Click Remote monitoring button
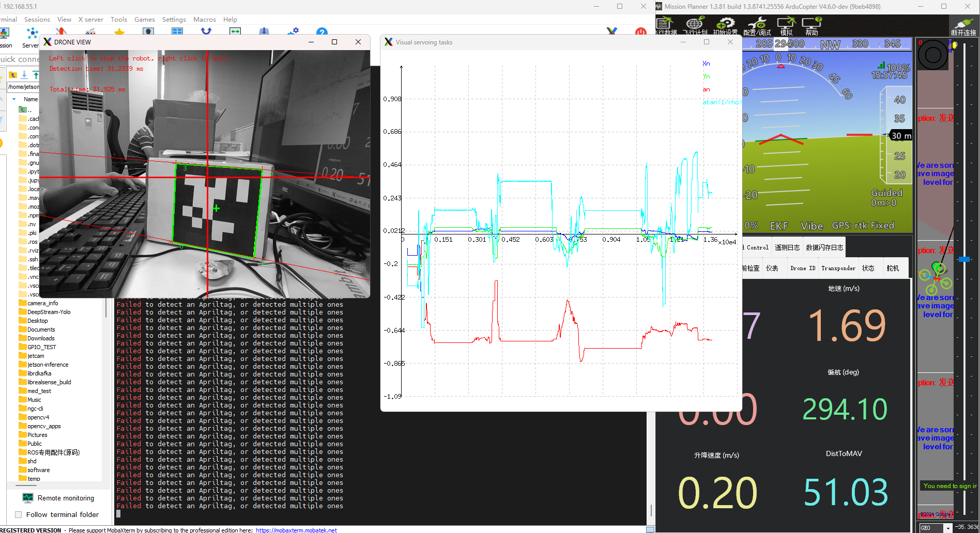The image size is (980, 533). [58, 498]
